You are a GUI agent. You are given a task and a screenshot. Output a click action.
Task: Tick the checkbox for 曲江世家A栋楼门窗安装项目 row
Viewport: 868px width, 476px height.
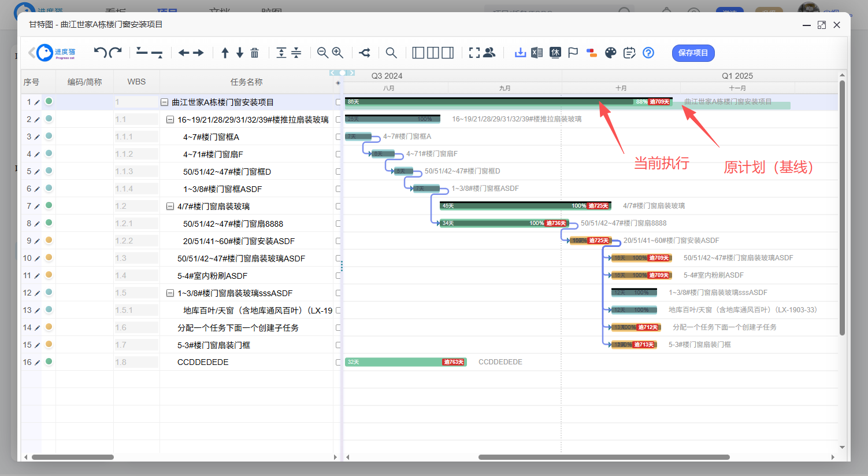pyautogui.click(x=339, y=102)
